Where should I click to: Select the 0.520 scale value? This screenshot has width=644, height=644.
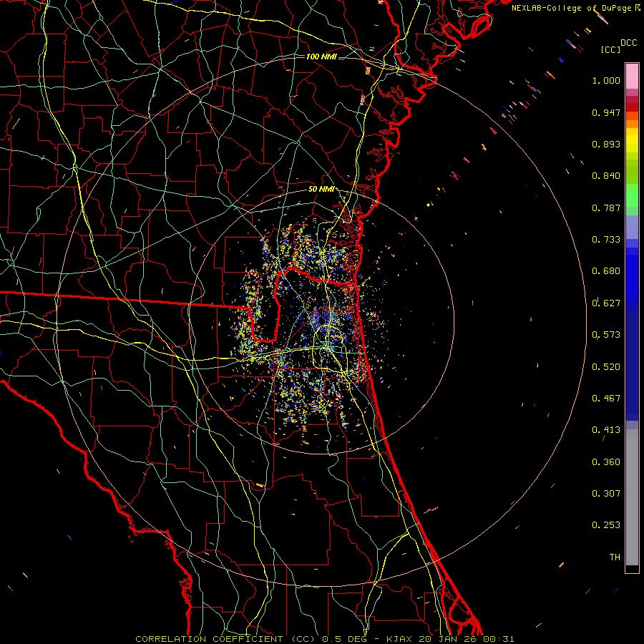(606, 367)
